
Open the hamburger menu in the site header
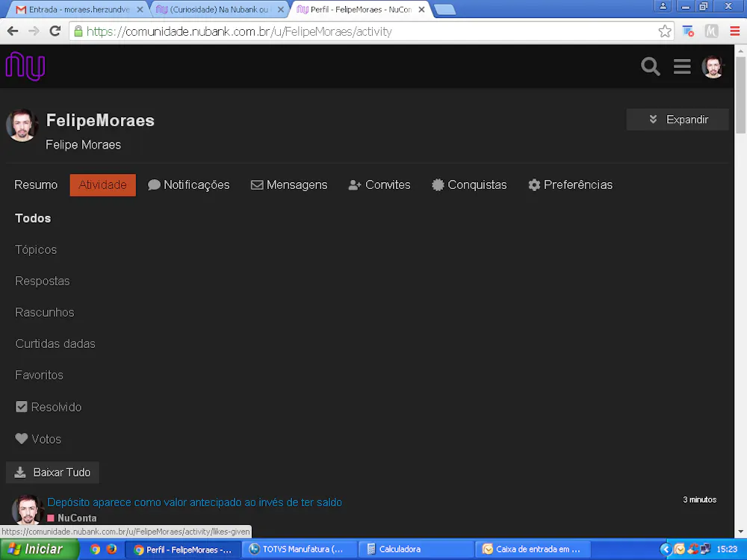682,66
